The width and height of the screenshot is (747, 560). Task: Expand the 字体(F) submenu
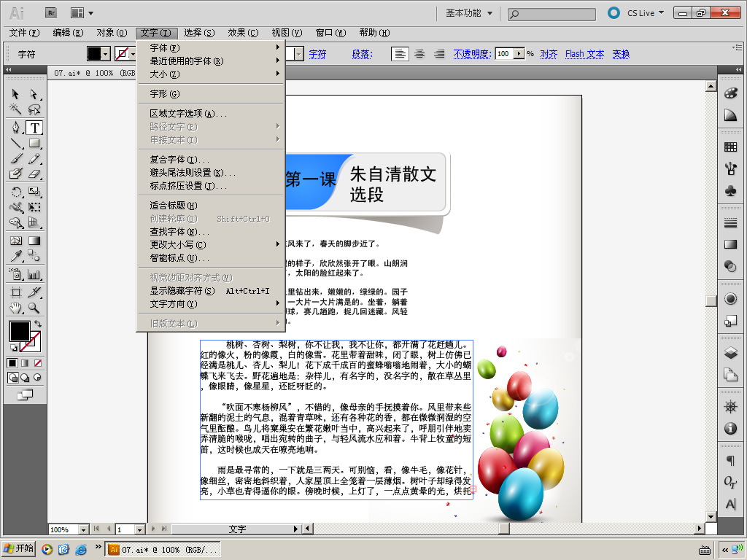coord(211,47)
